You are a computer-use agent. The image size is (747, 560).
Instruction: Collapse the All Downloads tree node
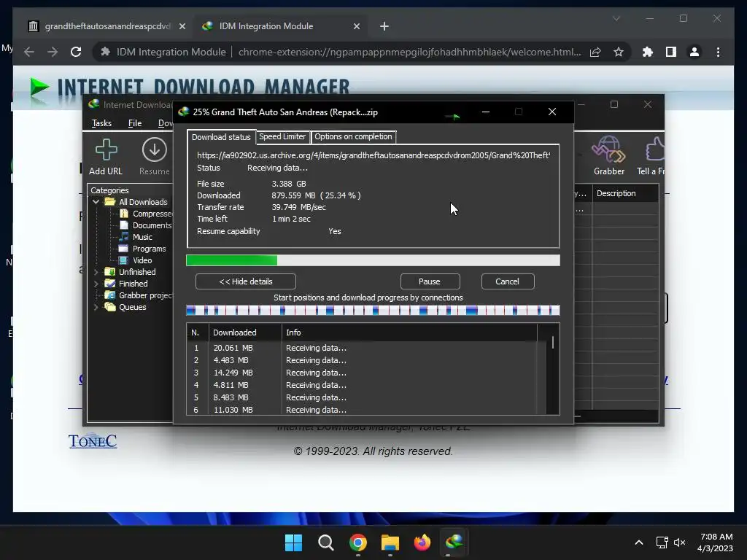click(x=96, y=202)
